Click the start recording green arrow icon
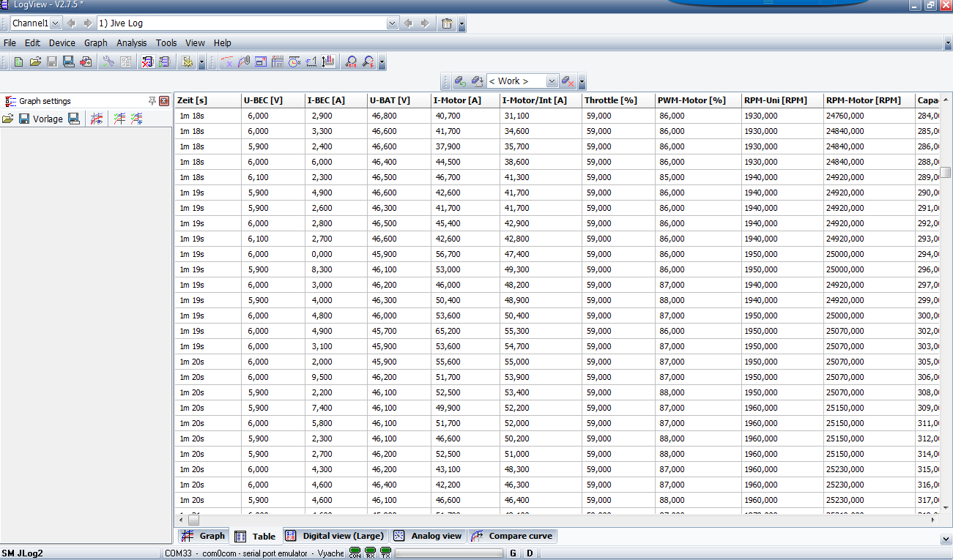This screenshot has height=560, width=953. click(164, 62)
